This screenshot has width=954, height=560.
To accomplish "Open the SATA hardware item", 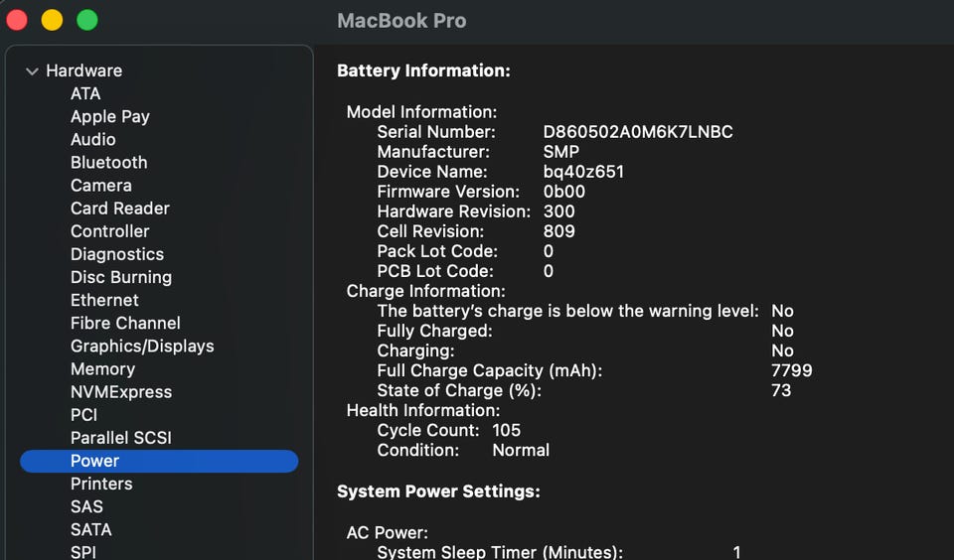I will [x=90, y=529].
